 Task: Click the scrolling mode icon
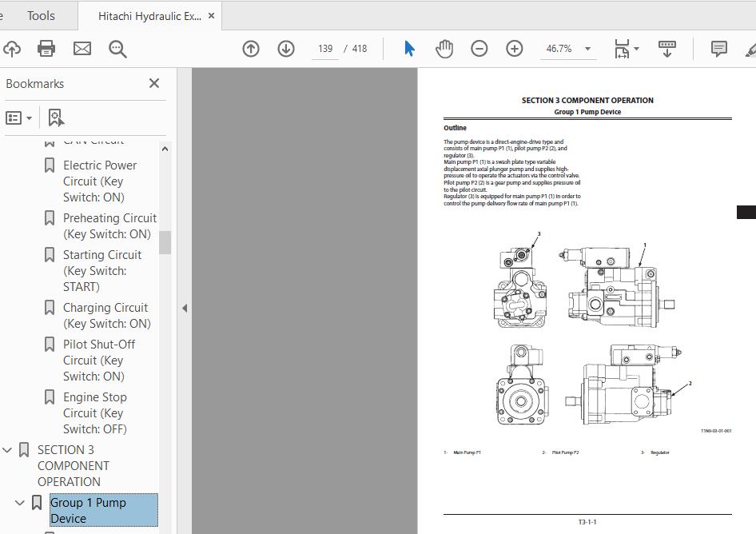[667, 49]
